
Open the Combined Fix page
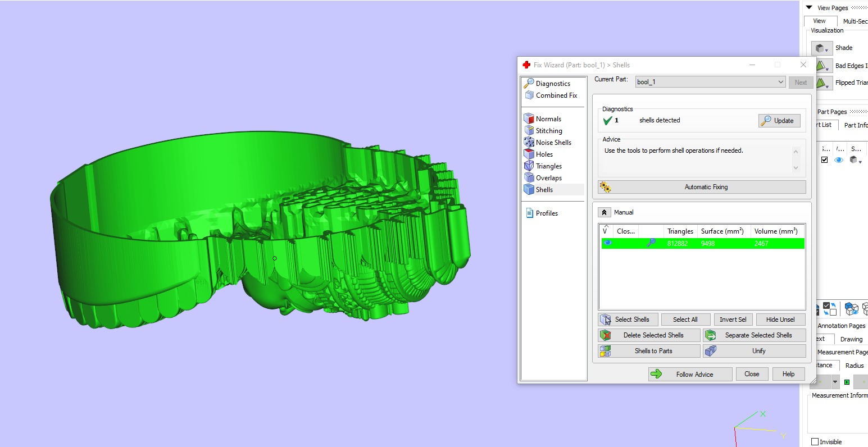pyautogui.click(x=551, y=95)
